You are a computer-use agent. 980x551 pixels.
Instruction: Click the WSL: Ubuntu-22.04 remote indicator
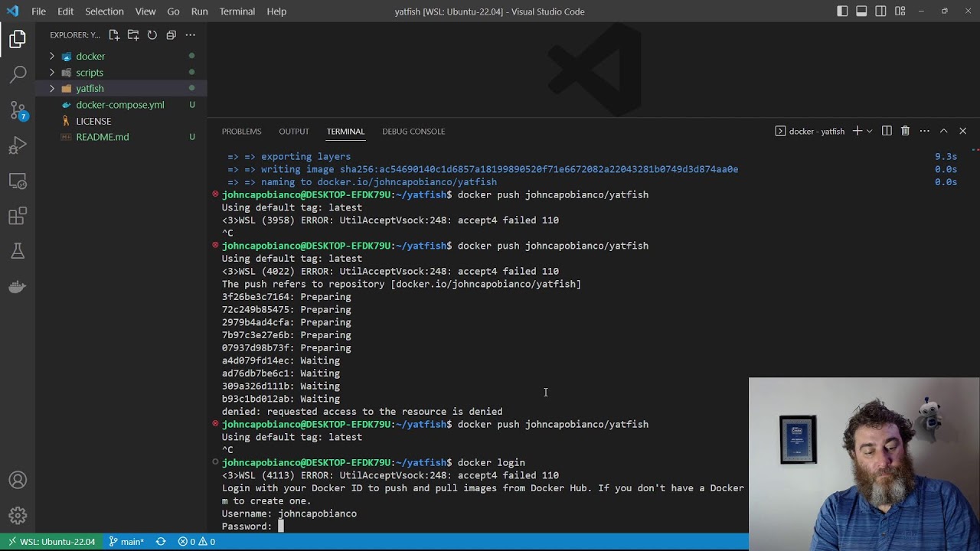(x=51, y=542)
